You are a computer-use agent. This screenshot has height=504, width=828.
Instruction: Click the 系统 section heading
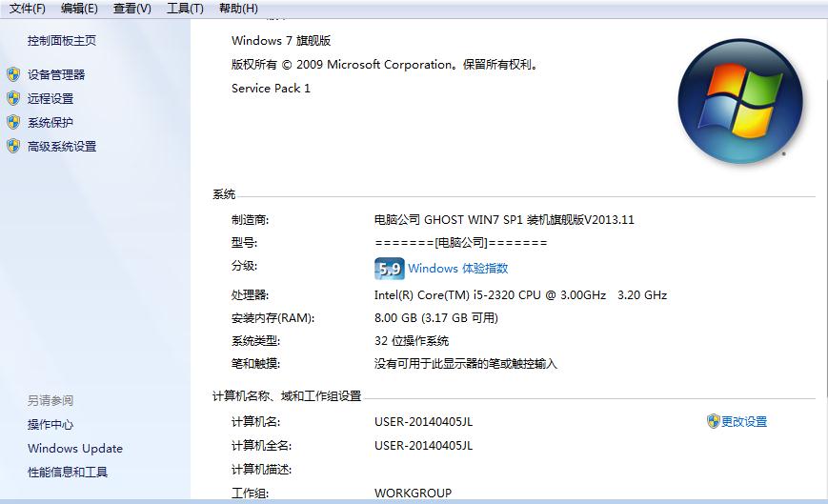[224, 194]
